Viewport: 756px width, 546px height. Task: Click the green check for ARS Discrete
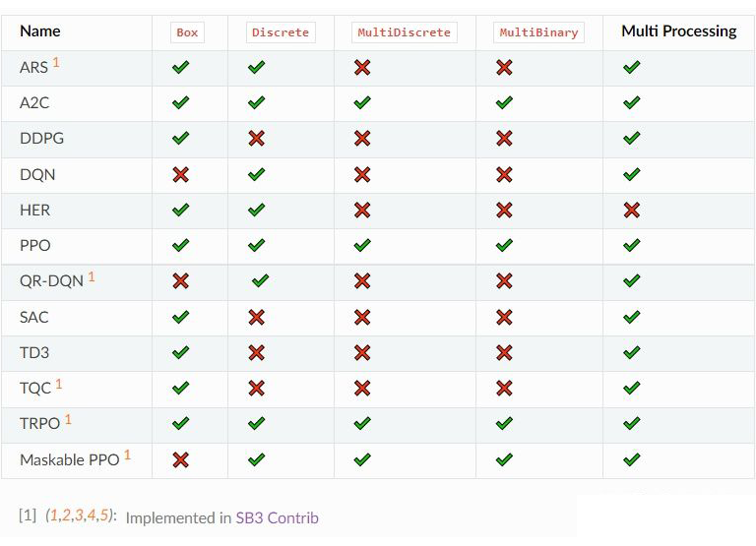click(257, 67)
